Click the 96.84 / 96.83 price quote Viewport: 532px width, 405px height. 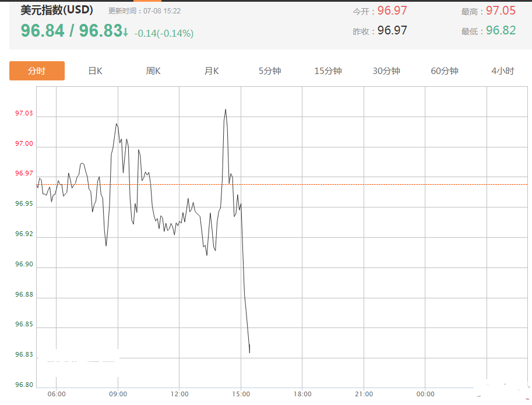(x=71, y=31)
